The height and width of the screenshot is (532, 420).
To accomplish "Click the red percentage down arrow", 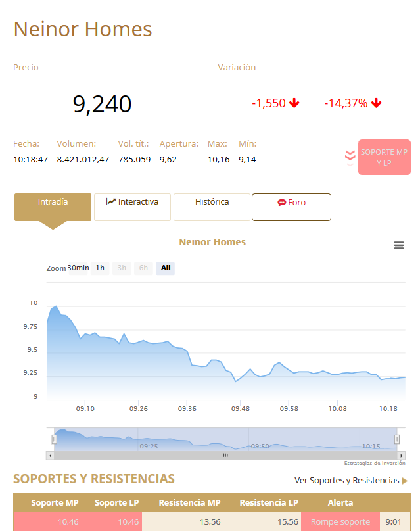I will pos(376,103).
